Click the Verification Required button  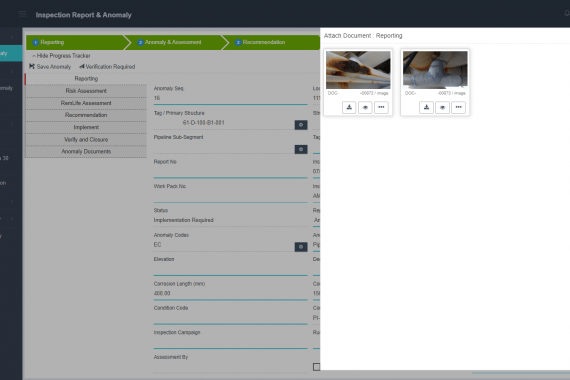(x=107, y=67)
